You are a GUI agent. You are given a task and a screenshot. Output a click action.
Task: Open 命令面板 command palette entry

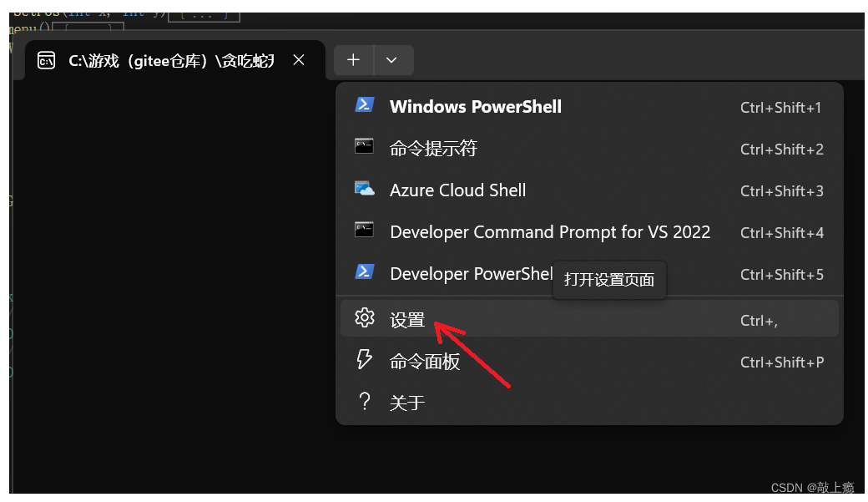click(x=425, y=362)
